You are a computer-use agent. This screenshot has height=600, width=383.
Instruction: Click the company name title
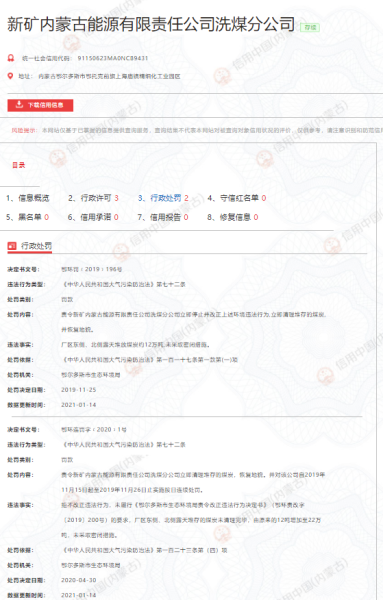pos(151,24)
